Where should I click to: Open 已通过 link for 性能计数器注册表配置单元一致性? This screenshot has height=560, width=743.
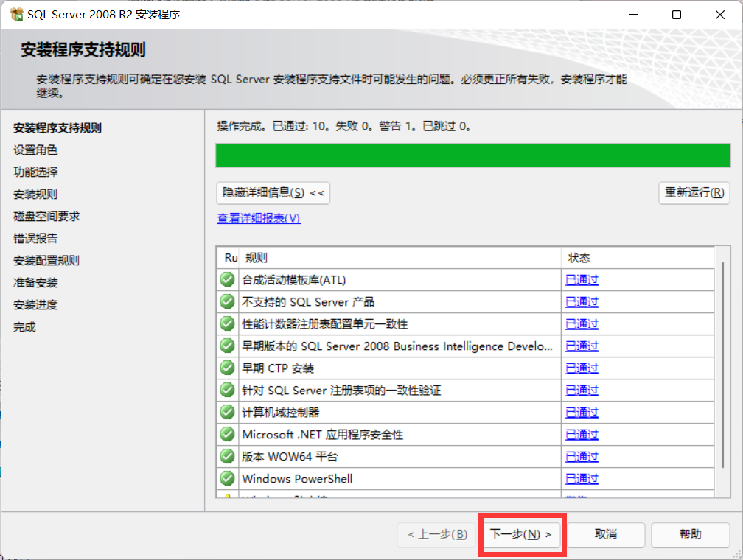tap(582, 324)
